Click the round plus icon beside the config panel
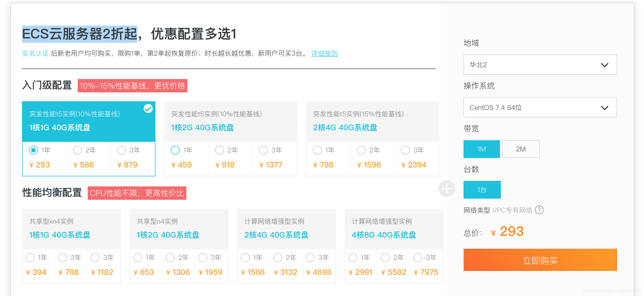The width and height of the screenshot is (644, 296). click(x=447, y=189)
